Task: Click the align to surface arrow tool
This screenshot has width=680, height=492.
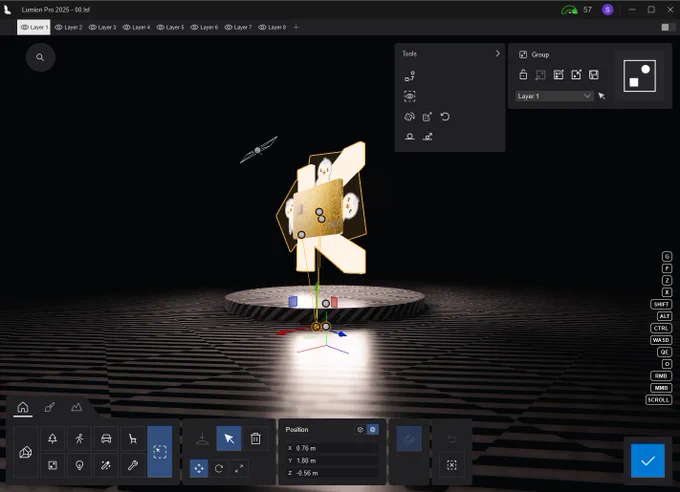Action: point(428,137)
